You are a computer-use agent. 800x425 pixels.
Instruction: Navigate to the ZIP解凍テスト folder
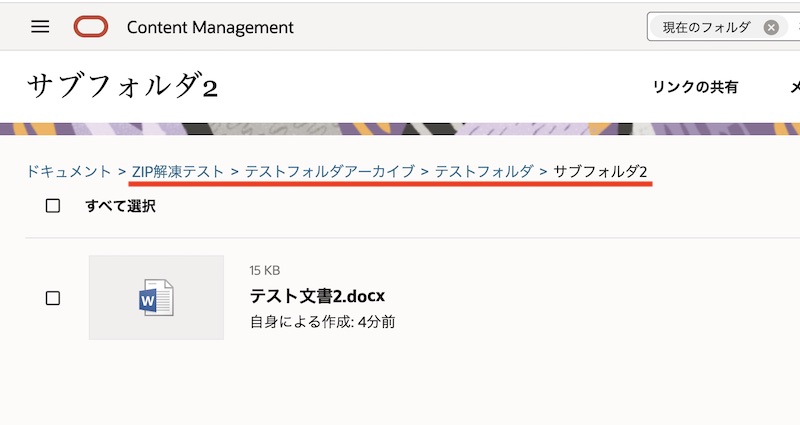(178, 171)
